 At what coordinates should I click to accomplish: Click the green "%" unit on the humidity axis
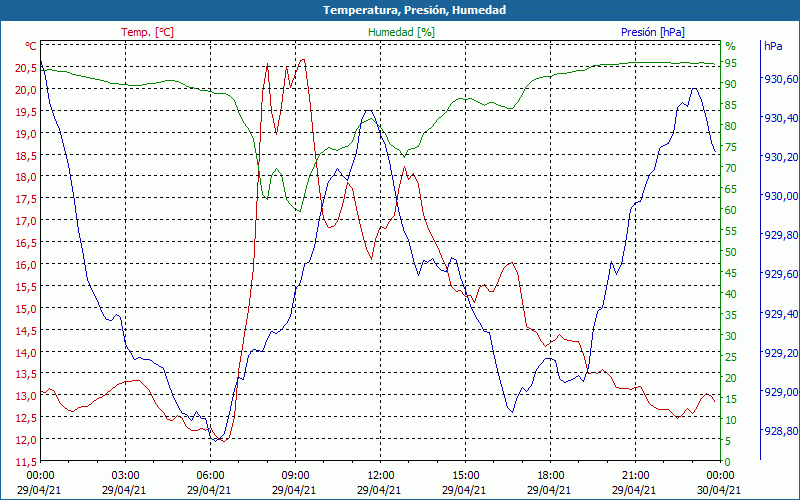(731, 46)
